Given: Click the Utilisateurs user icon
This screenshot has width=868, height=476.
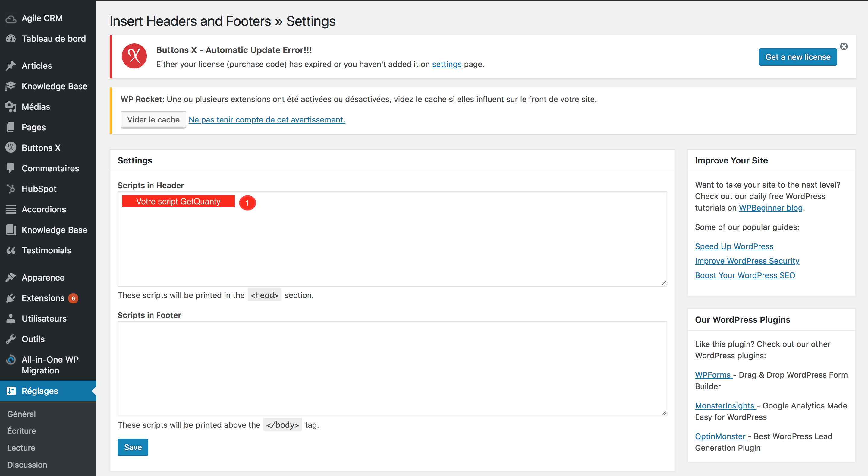Looking at the screenshot, I should coord(11,319).
